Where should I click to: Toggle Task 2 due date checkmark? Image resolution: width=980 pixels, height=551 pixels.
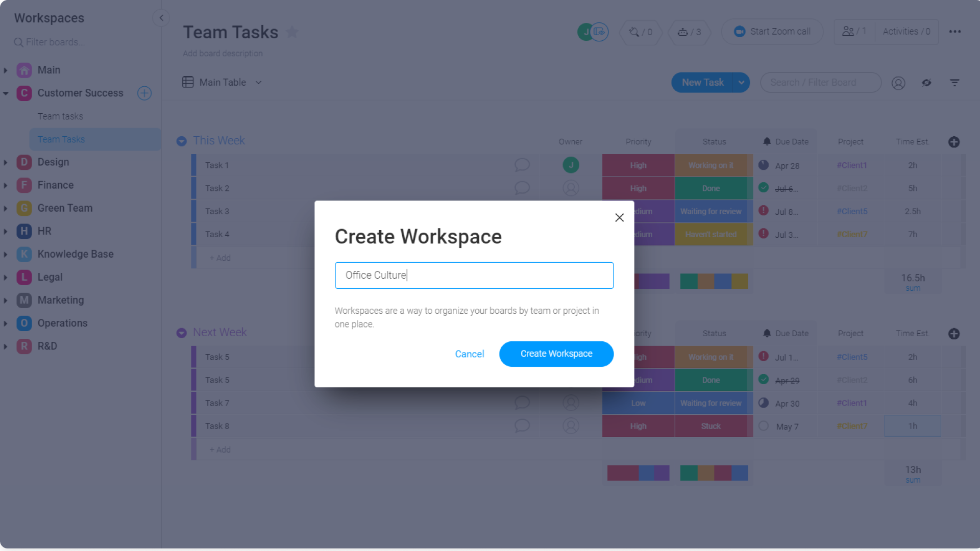tap(763, 188)
